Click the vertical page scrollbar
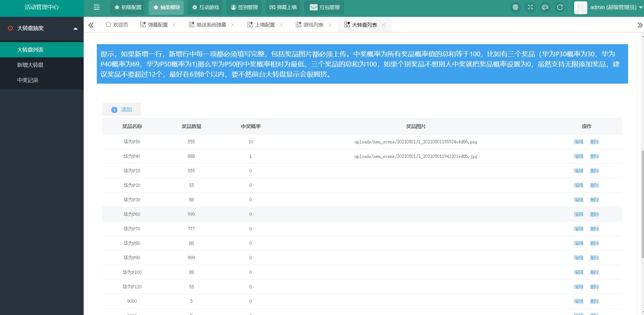Viewport: 644px width, 315px height. (x=642, y=202)
